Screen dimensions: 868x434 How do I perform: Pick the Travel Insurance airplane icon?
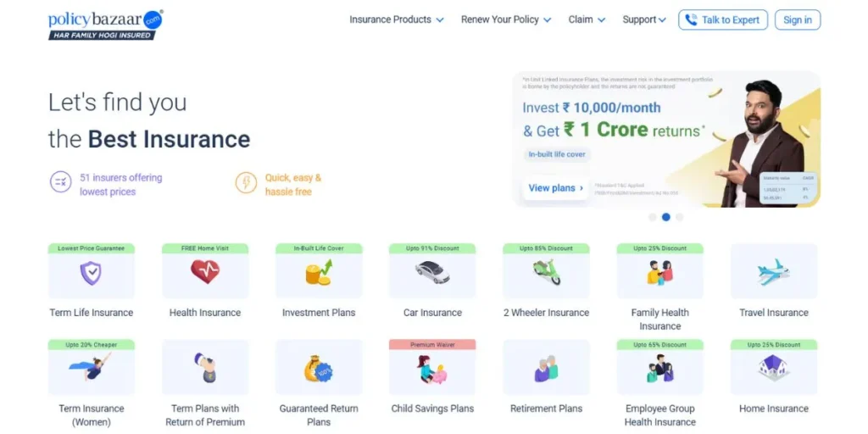point(774,272)
